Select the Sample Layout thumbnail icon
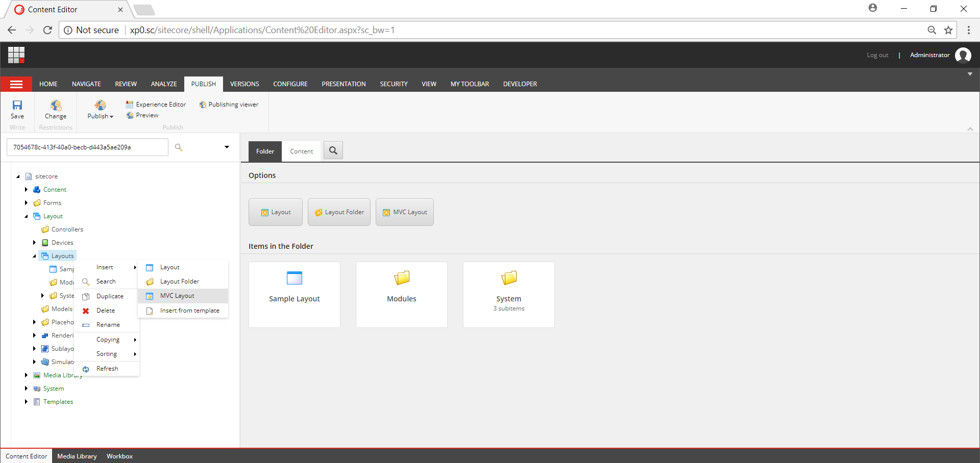Viewport: 980px width, 463px height. [295, 278]
